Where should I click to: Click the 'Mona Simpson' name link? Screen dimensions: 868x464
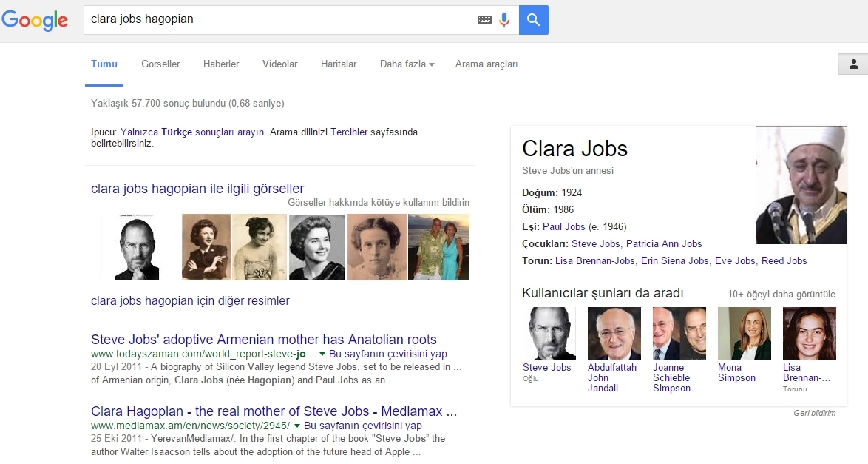click(x=737, y=372)
